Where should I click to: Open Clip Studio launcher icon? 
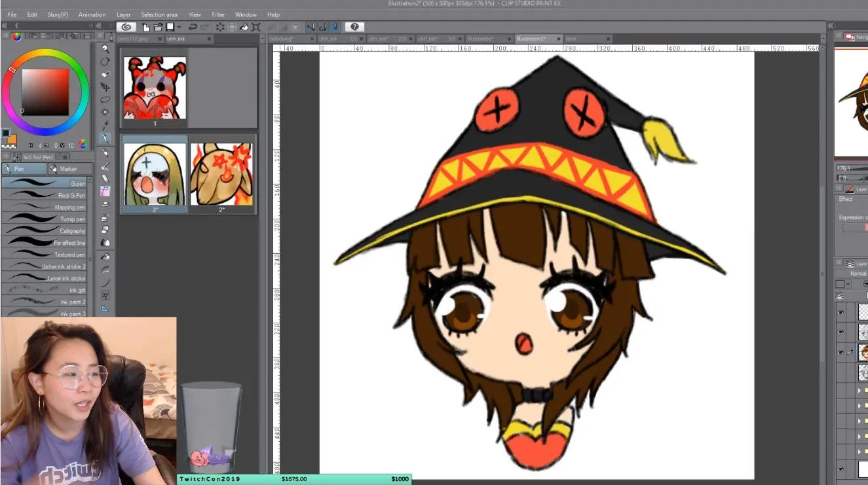126,27
